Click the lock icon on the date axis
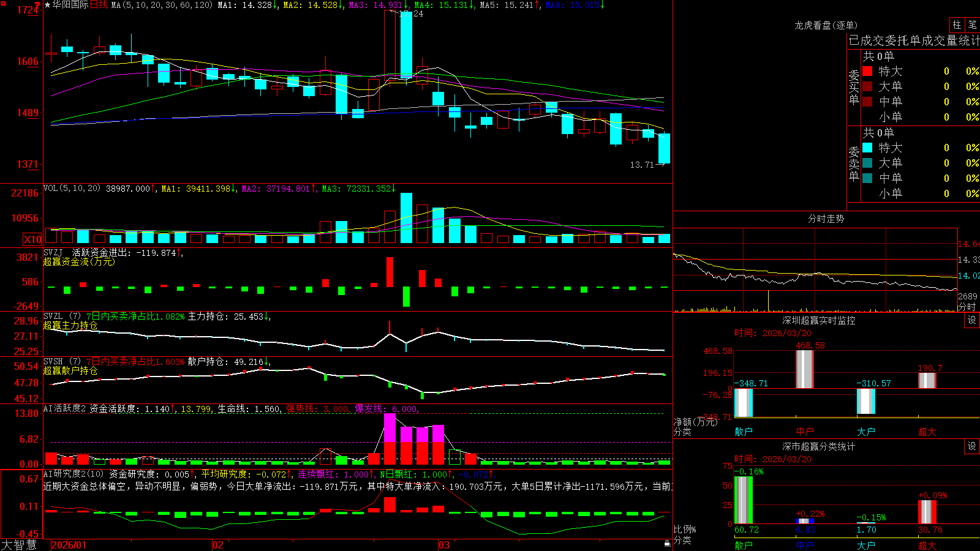Screen dimensions: 980x551 click(x=667, y=544)
